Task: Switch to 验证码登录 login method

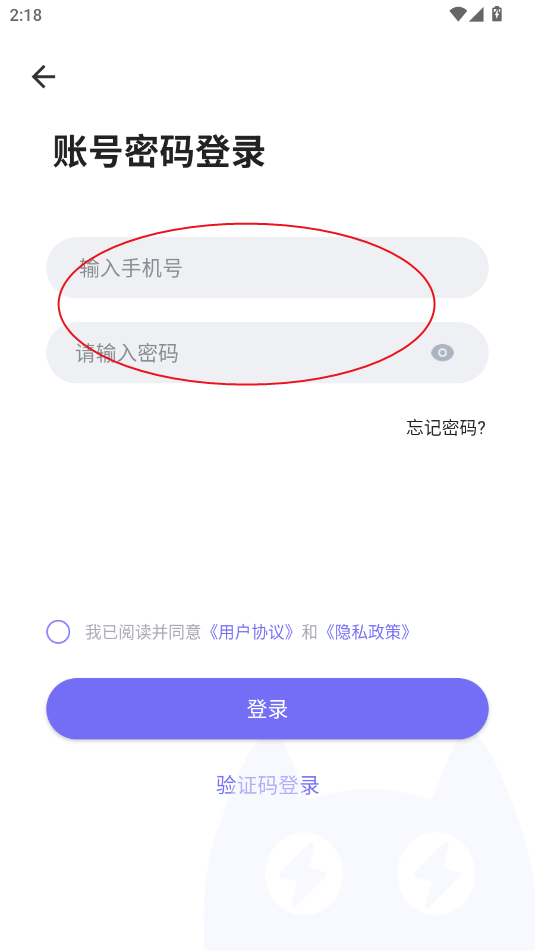Action: click(268, 785)
